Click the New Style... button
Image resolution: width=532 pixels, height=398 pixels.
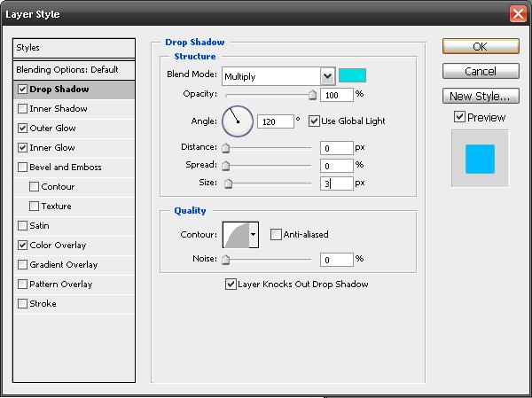tap(481, 96)
